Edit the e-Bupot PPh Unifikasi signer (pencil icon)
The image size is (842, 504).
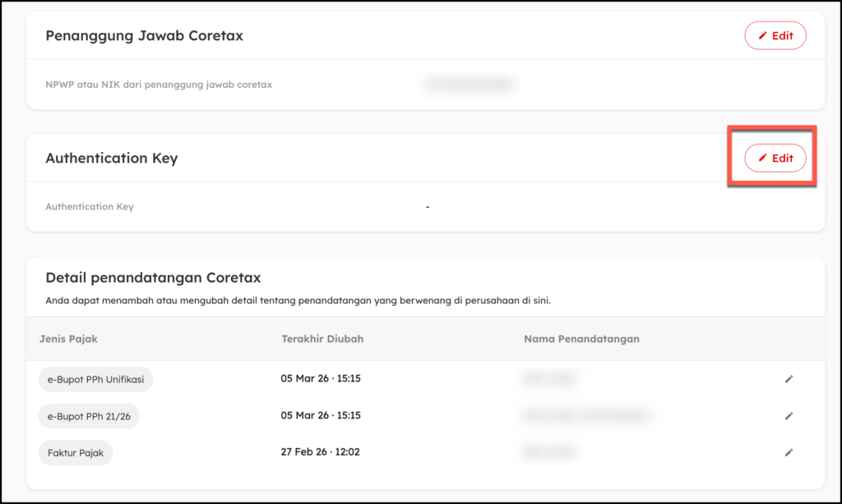(789, 379)
